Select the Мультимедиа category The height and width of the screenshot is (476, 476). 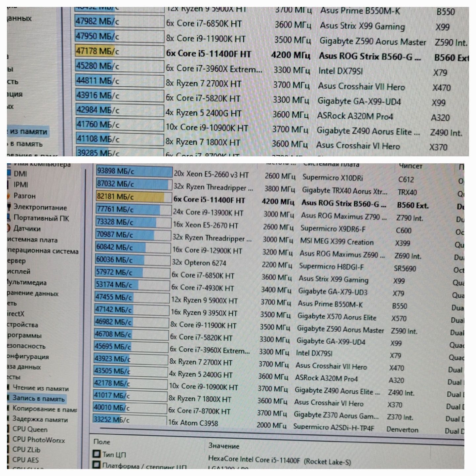coord(27,282)
